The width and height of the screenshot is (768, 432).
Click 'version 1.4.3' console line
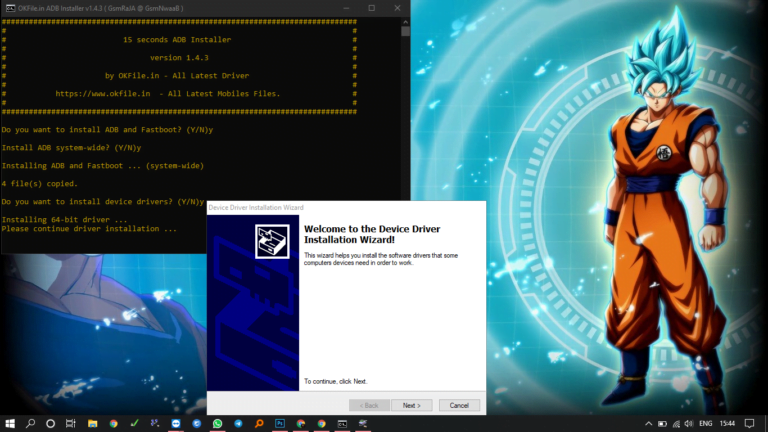[179, 58]
